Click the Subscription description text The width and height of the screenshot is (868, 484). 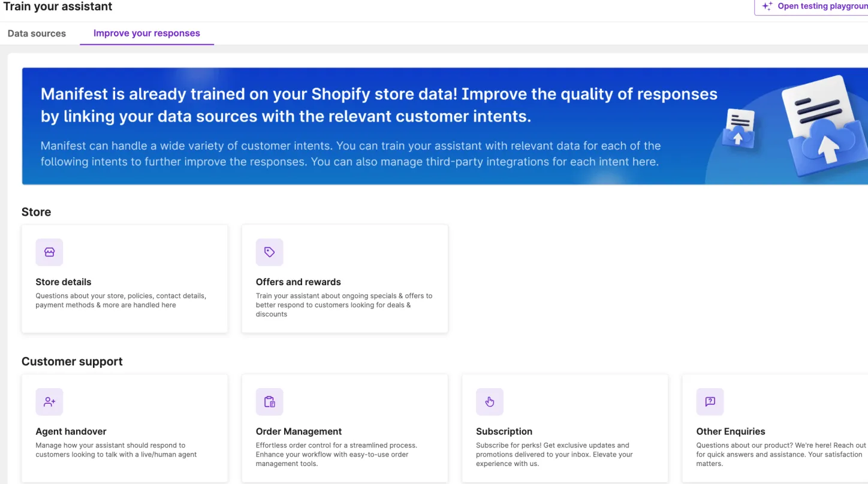coord(554,455)
